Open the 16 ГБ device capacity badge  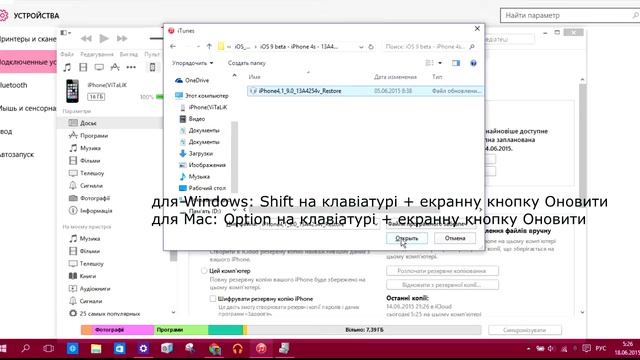96,97
